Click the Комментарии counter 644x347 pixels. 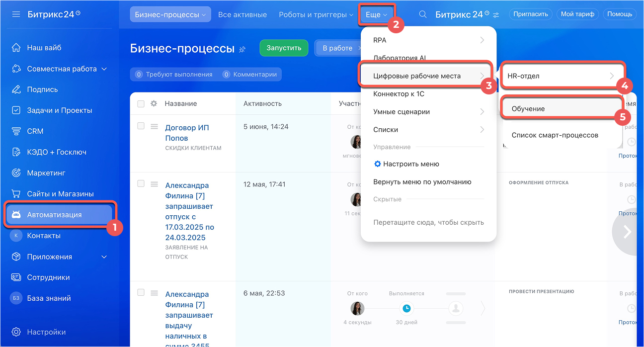249,75
